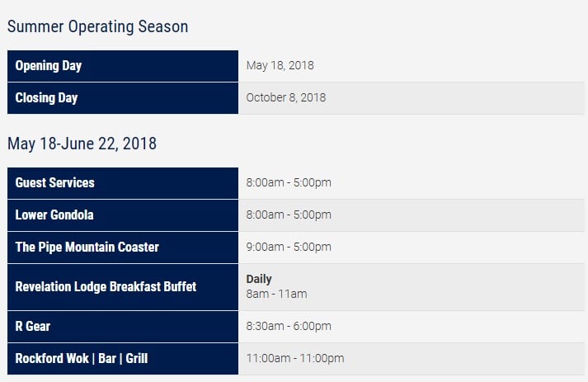Click Lower Gondola hours 8:00am - 5:00pm
Screen dimensions: 588x382
click(x=289, y=215)
